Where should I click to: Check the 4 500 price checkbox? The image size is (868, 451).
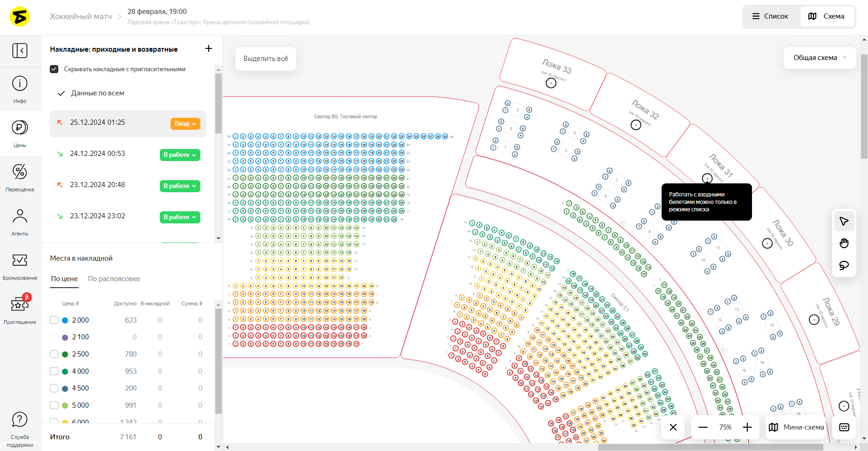pos(54,388)
